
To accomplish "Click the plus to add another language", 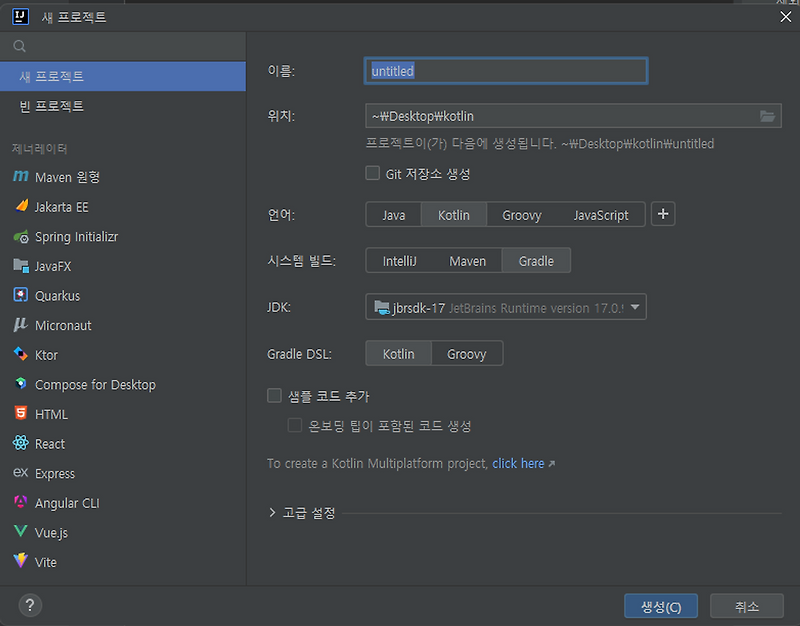I will (663, 214).
